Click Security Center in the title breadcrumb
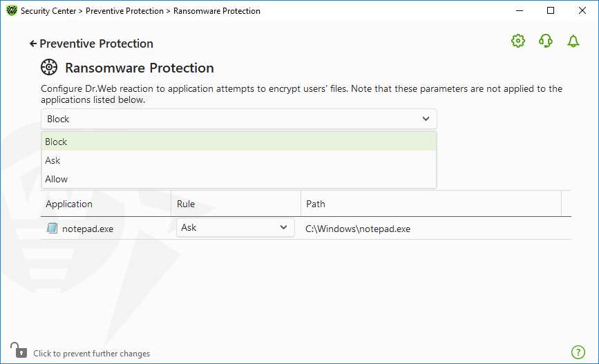 [48, 11]
